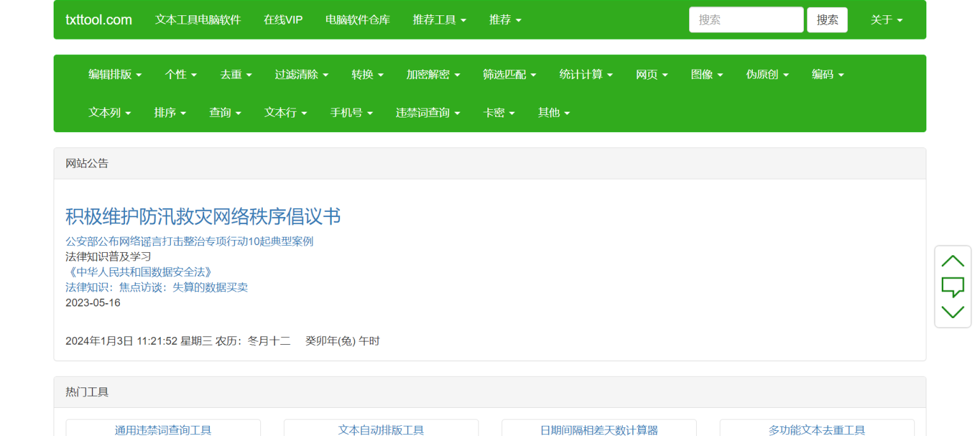Expand the 推荐工具 menu

[x=439, y=20]
